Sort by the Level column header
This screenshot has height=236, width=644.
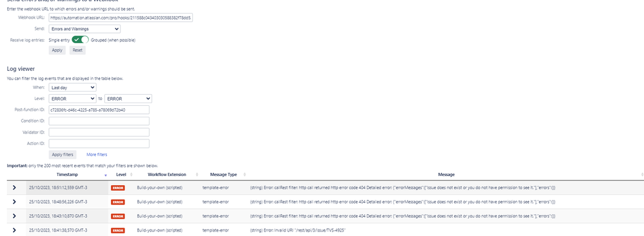[121, 175]
